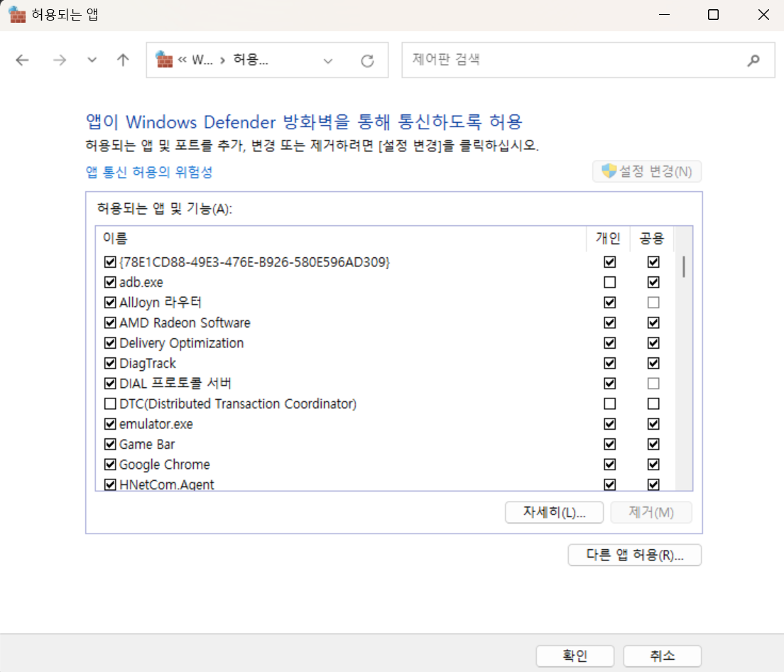784x672 pixels.
Task: Toggle Game Bar 공용 checkbox
Action: 653,445
